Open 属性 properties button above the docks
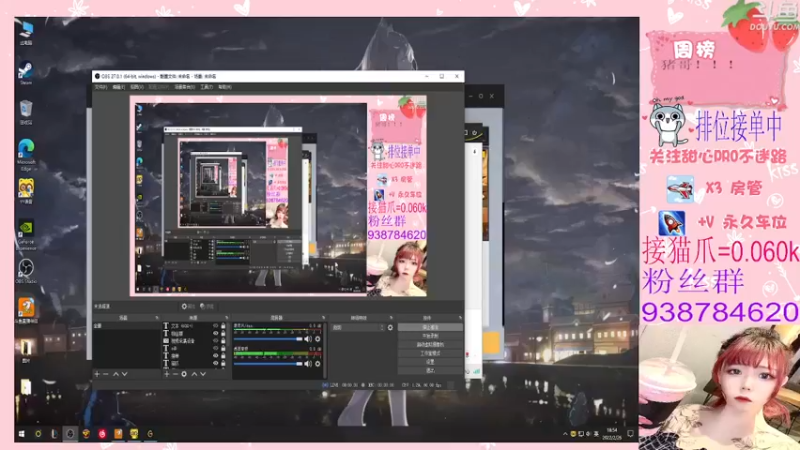 pos(188,306)
